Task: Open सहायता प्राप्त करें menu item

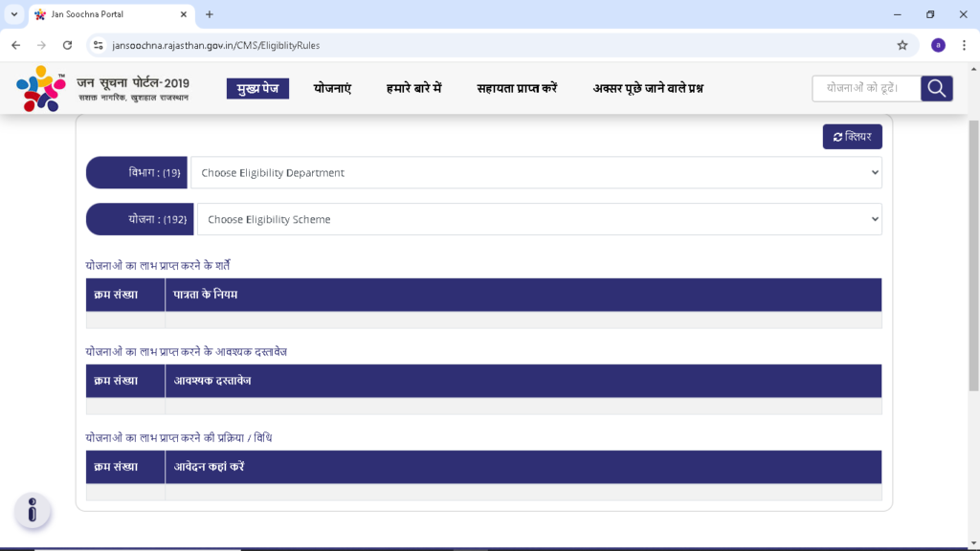Action: 517,89
